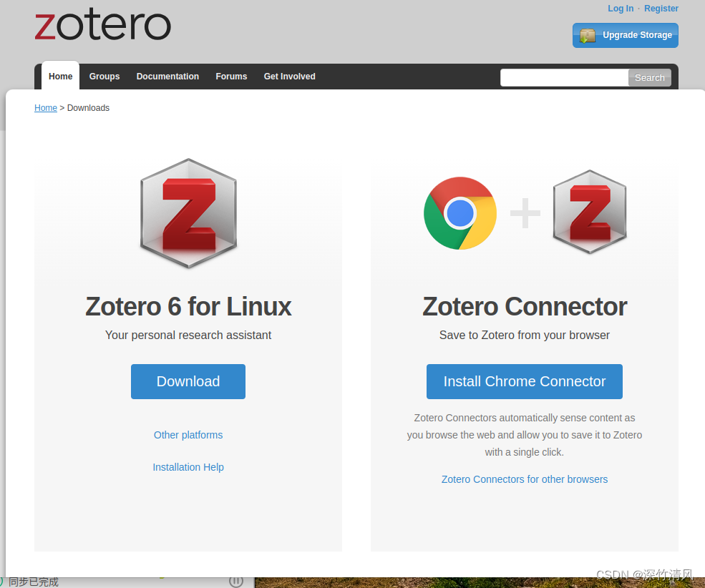Open the Documentation page
The height and width of the screenshot is (588, 705).
tap(167, 76)
